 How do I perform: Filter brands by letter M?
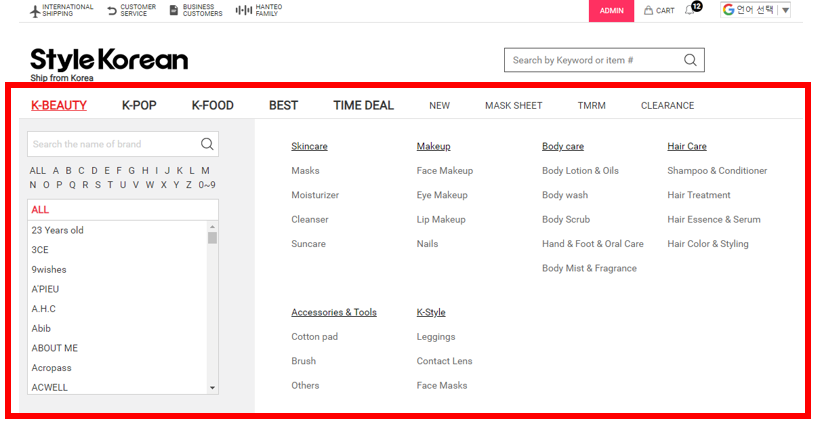(205, 170)
